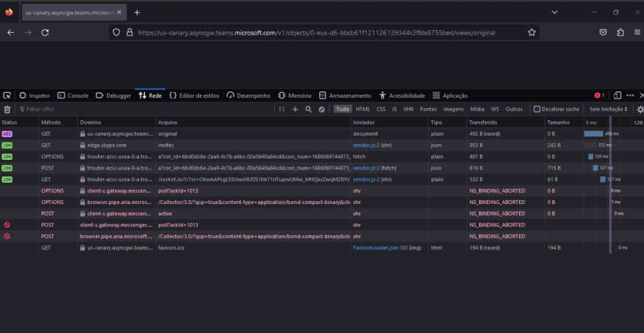Image resolution: width=644 pixels, height=333 pixels.
Task: Click blocked icon on POST poll?ackId=1013 row
Action: click(x=7, y=225)
